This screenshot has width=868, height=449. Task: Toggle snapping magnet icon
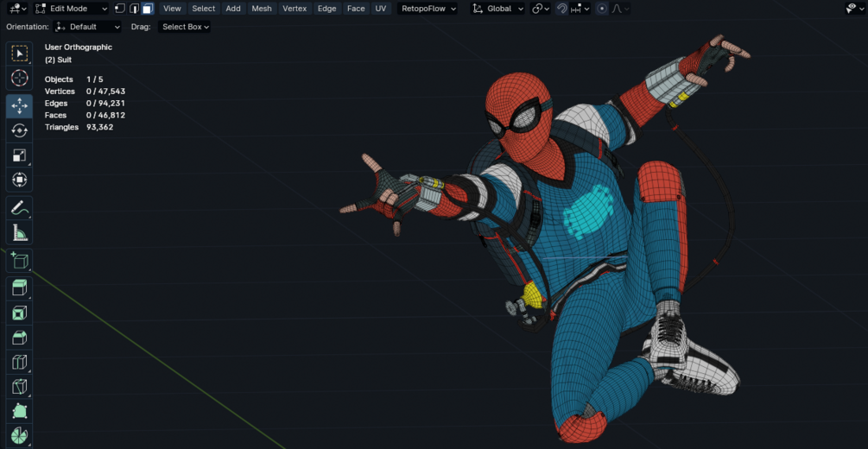[561, 9]
